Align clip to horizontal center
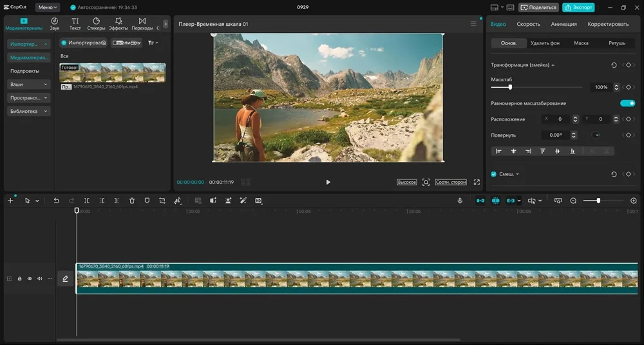644x345 pixels. pos(513,152)
